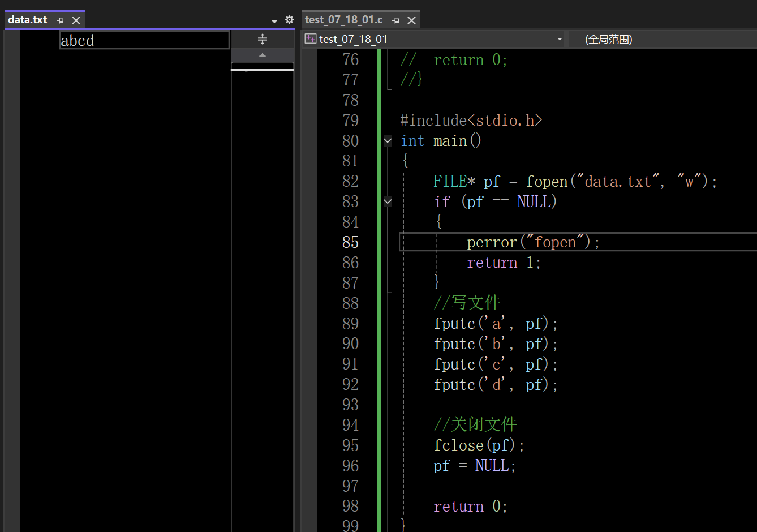Click on return 1; line
The height and width of the screenshot is (532, 757).
tap(504, 263)
